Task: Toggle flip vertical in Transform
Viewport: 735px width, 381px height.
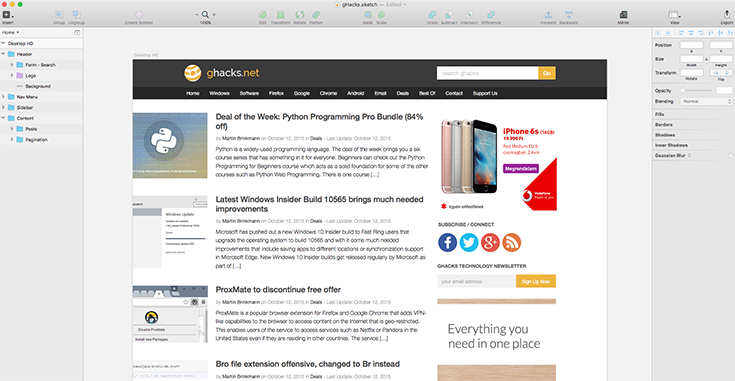Action: coord(727,73)
